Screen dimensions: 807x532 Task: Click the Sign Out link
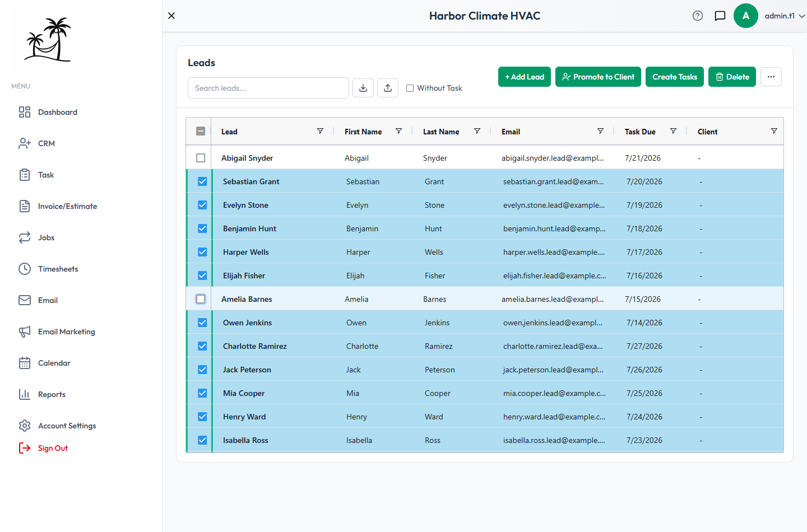pyautogui.click(x=53, y=448)
